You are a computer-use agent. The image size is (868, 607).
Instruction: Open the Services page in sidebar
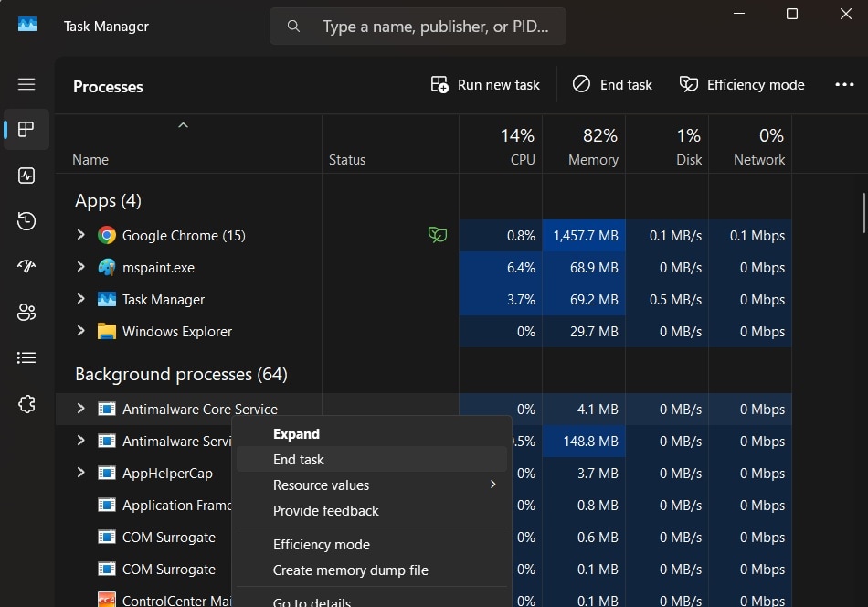(x=26, y=404)
